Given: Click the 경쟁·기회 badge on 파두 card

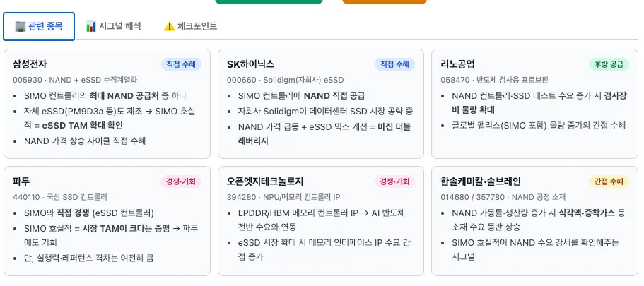Looking at the screenshot, I should pyautogui.click(x=181, y=181).
